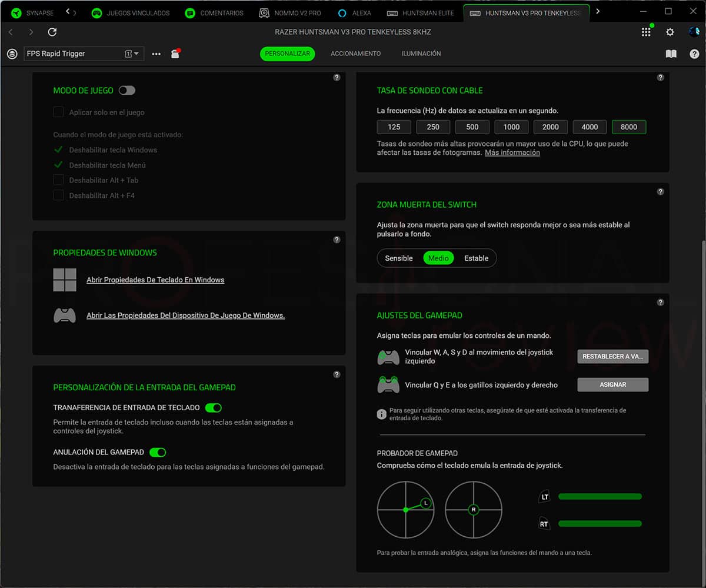Open help for Zona Muerta del Switch
Screen dimensions: 706x588
click(x=660, y=191)
